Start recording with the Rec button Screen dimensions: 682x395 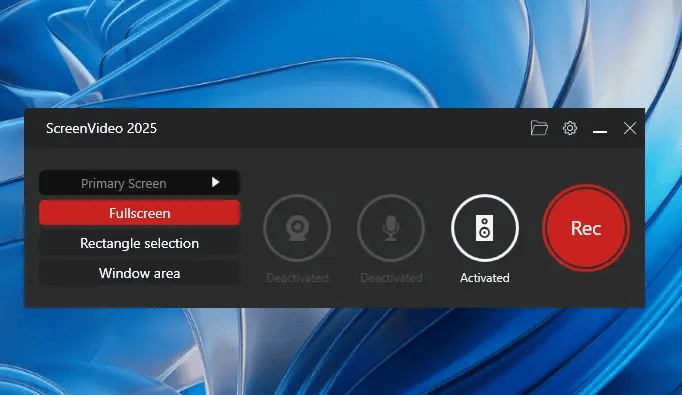tap(586, 228)
